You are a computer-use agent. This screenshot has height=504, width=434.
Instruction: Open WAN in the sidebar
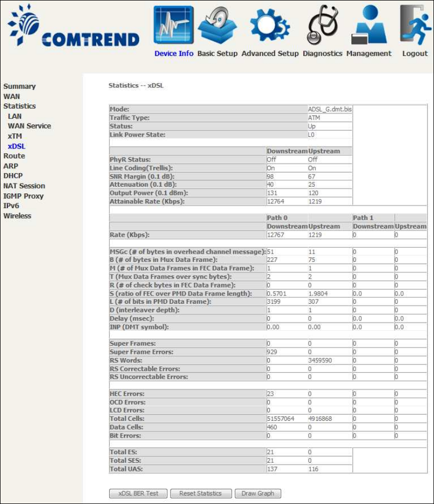point(12,96)
